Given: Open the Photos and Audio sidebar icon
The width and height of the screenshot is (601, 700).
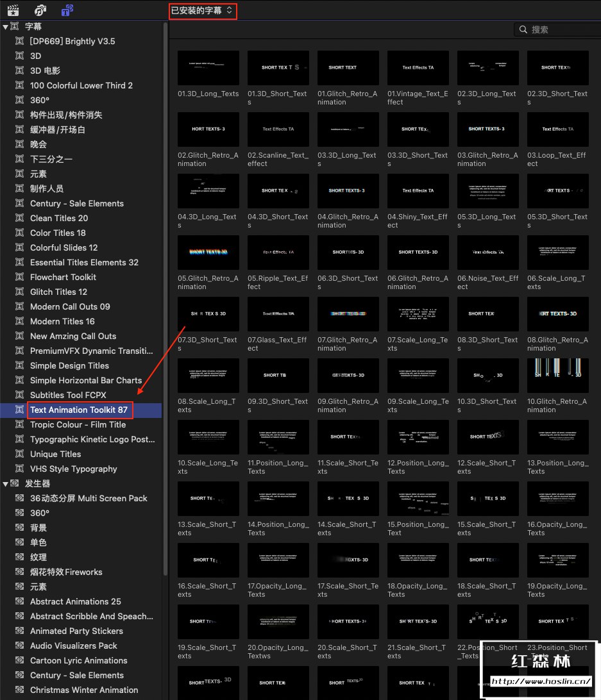Looking at the screenshot, I should tap(40, 10).
